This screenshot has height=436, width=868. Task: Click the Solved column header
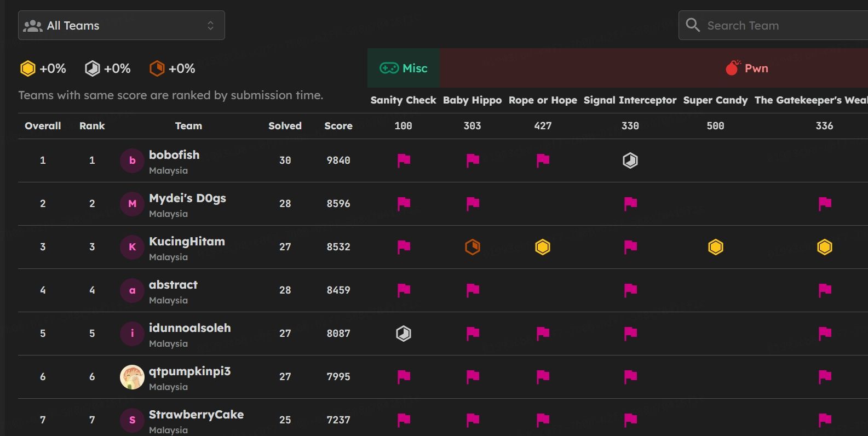click(x=285, y=126)
